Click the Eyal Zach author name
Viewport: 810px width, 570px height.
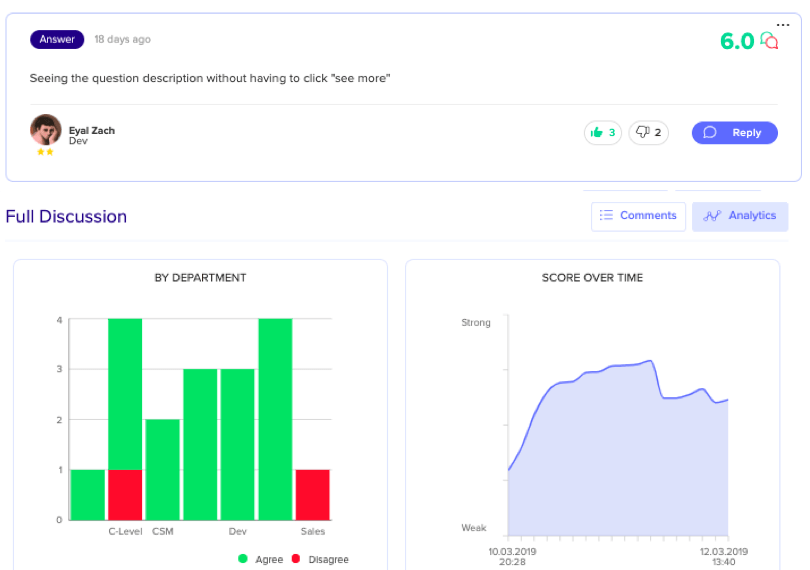coord(92,130)
